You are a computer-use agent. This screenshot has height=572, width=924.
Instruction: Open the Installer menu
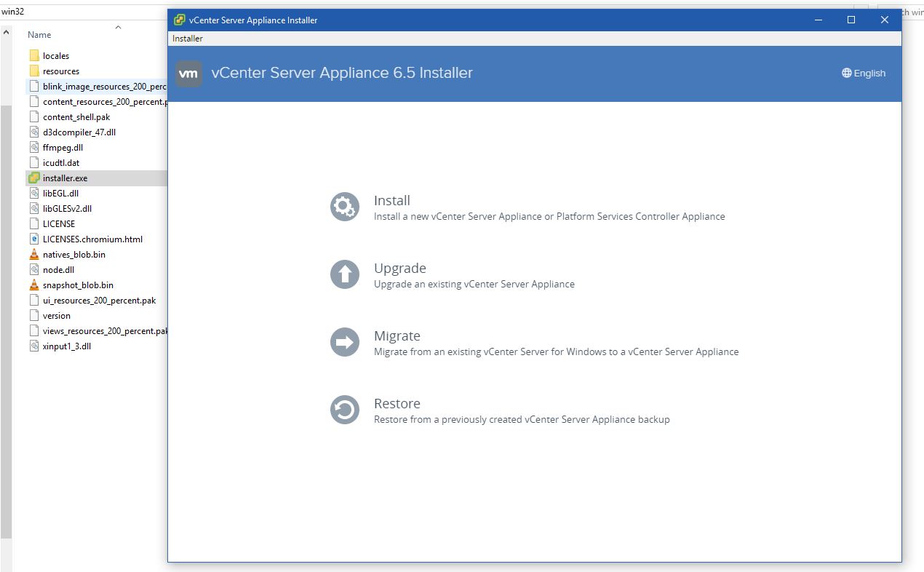point(188,39)
